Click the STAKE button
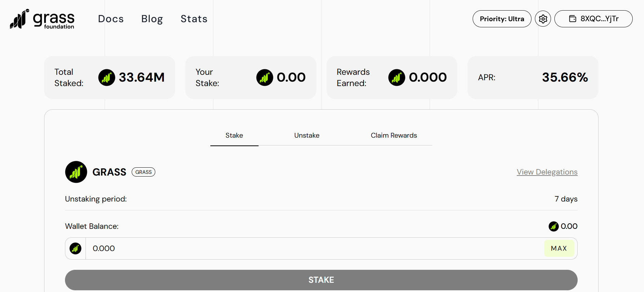The width and height of the screenshot is (644, 292). click(x=321, y=280)
